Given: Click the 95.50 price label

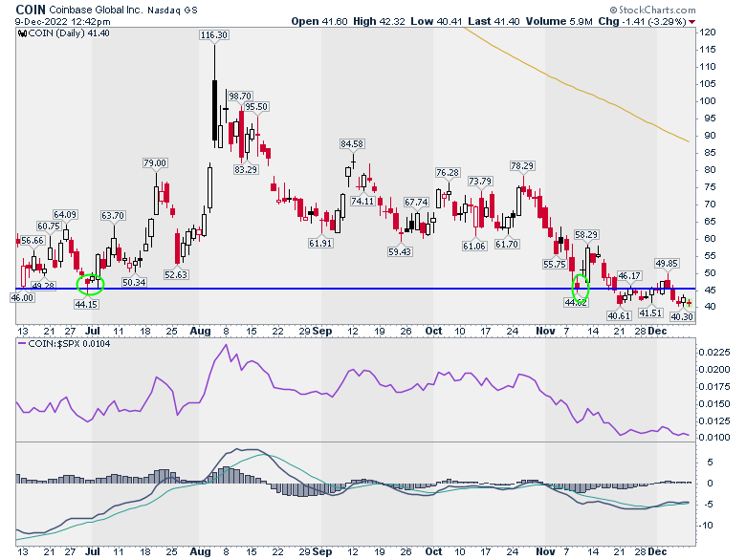Looking at the screenshot, I should [x=256, y=106].
